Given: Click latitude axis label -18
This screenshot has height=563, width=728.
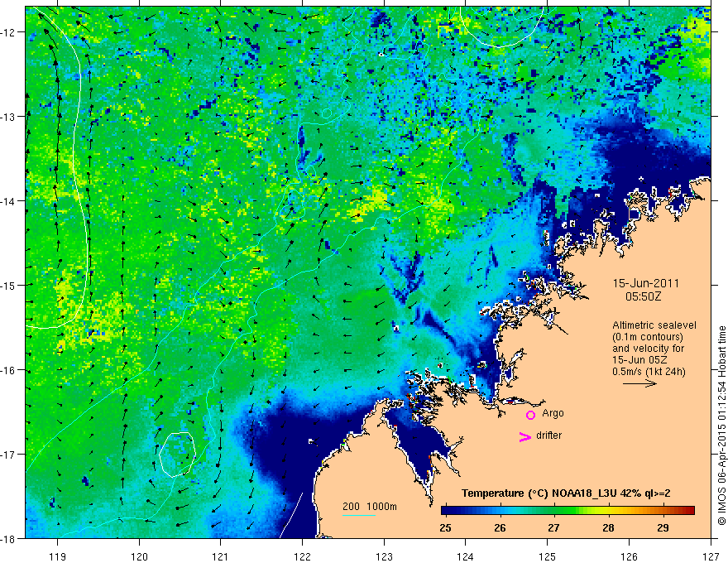Looking at the screenshot, I should 9,538.
